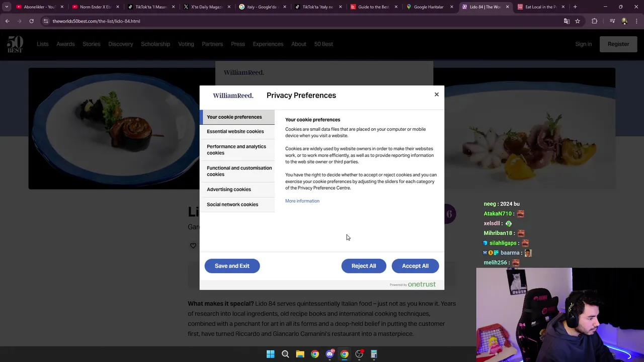Click the Accept All button
The height and width of the screenshot is (362, 644).
[x=415, y=266]
